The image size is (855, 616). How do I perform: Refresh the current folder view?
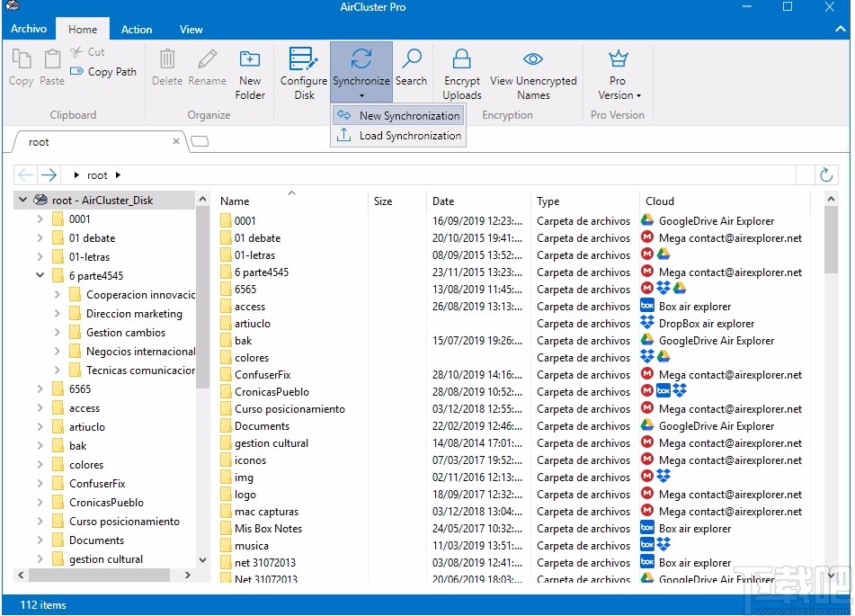point(826,174)
